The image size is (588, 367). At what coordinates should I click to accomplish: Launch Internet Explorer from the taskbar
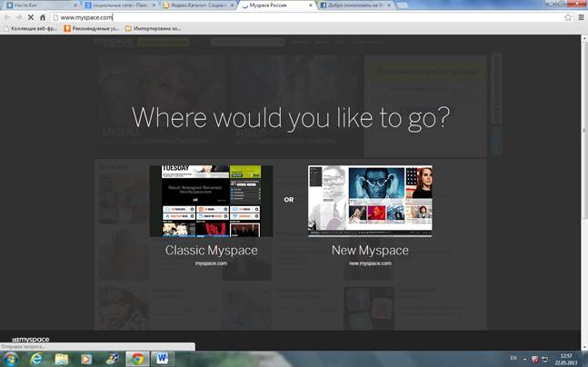click(36, 359)
